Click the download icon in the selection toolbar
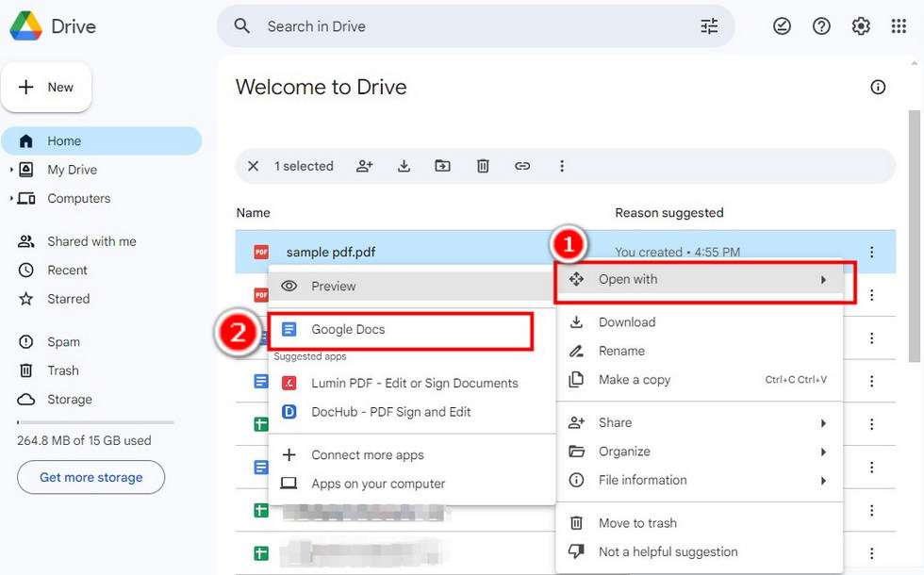The image size is (924, 575). (x=404, y=166)
